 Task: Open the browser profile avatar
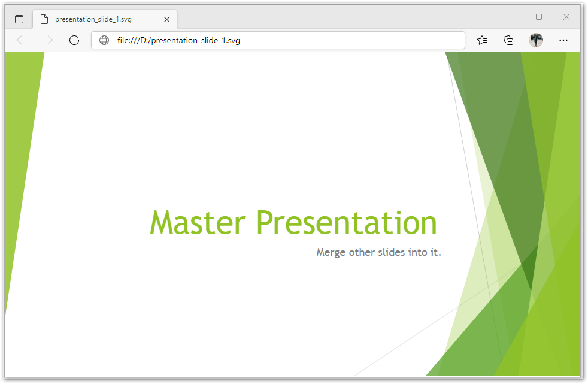coord(535,40)
